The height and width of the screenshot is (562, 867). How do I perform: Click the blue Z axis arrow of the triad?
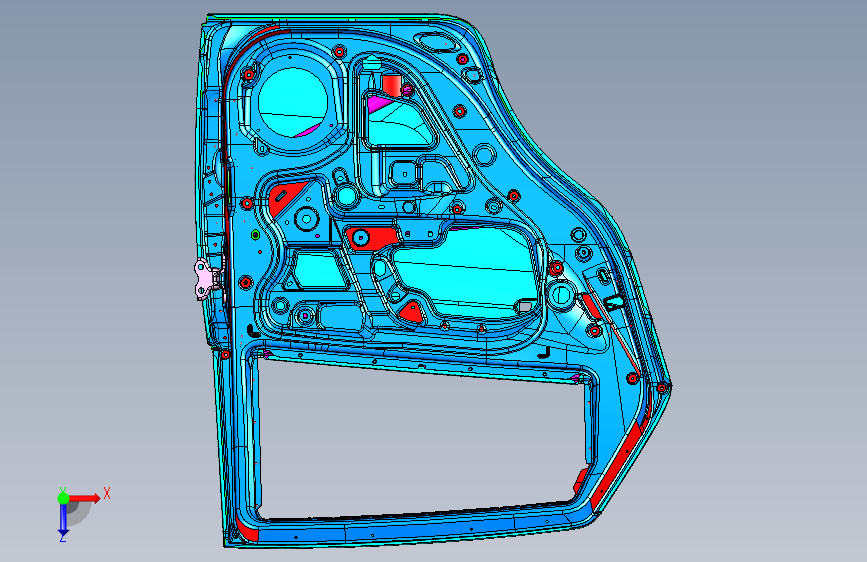click(63, 520)
